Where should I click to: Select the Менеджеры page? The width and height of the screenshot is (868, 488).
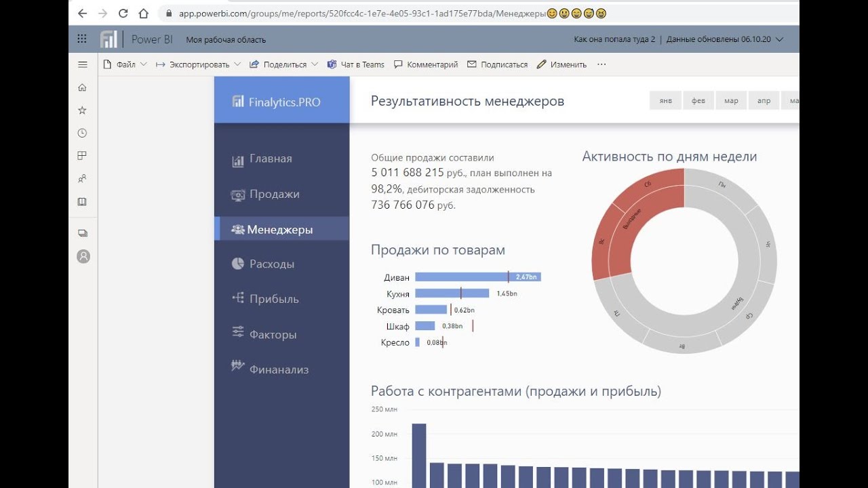pyautogui.click(x=281, y=229)
